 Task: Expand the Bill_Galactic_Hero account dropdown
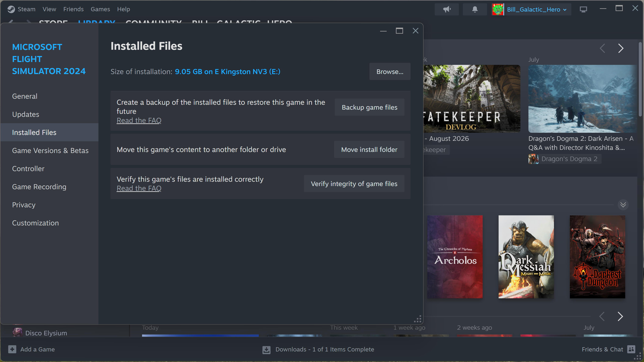coord(565,10)
